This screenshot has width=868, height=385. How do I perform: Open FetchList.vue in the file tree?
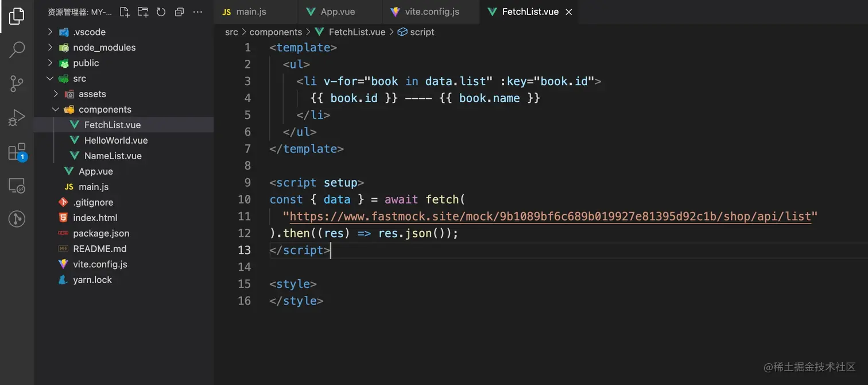point(124,125)
